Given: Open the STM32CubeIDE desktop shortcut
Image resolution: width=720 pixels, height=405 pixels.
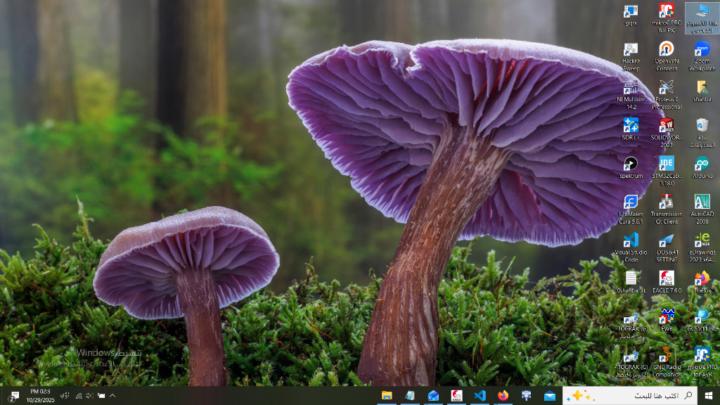Looking at the screenshot, I should tap(666, 163).
